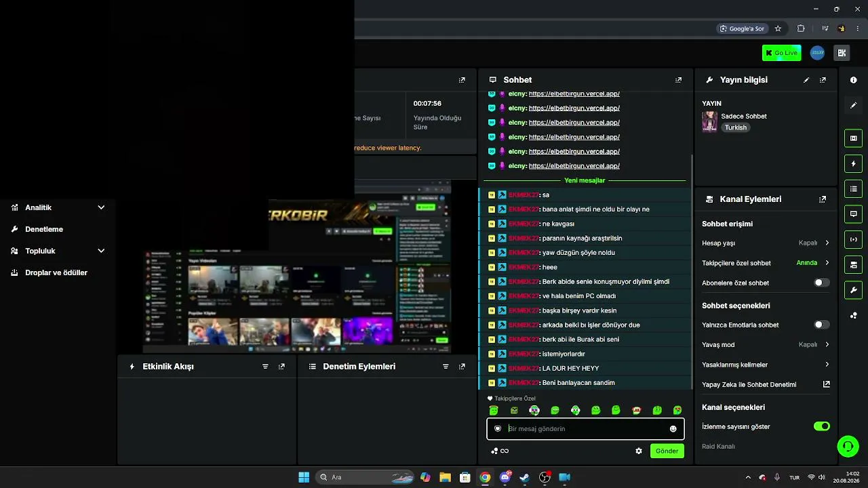This screenshot has width=868, height=488.
Task: Toggle Abonelere özel sohbet switch
Action: click(821, 283)
